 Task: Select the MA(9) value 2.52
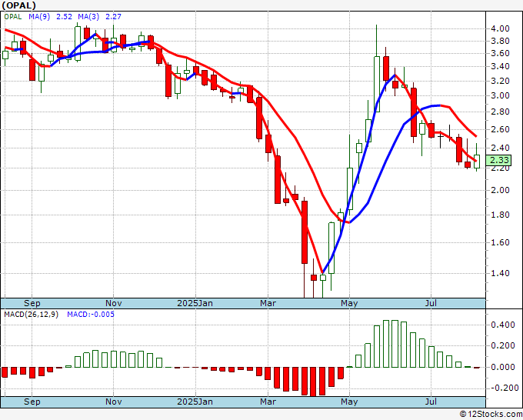[64, 17]
